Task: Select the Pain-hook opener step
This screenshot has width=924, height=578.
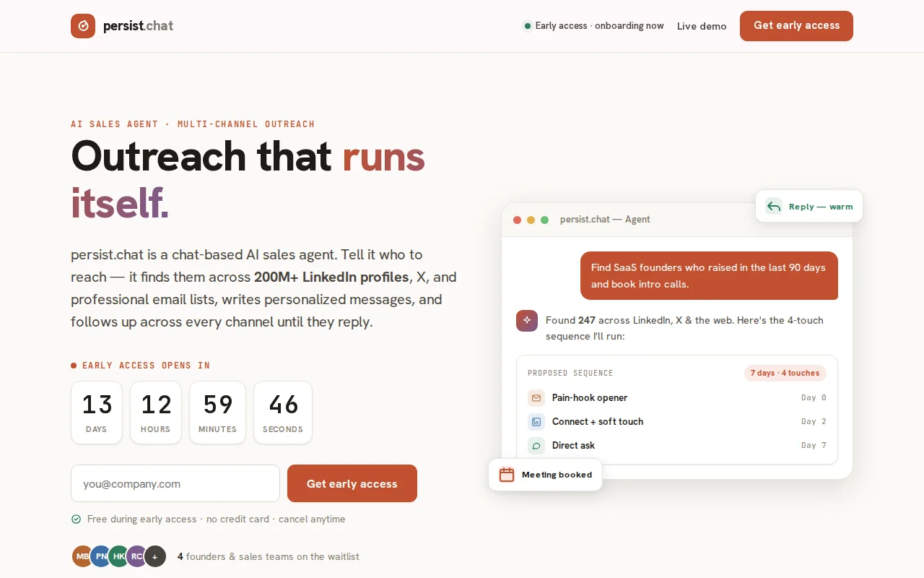Action: pyautogui.click(x=677, y=397)
